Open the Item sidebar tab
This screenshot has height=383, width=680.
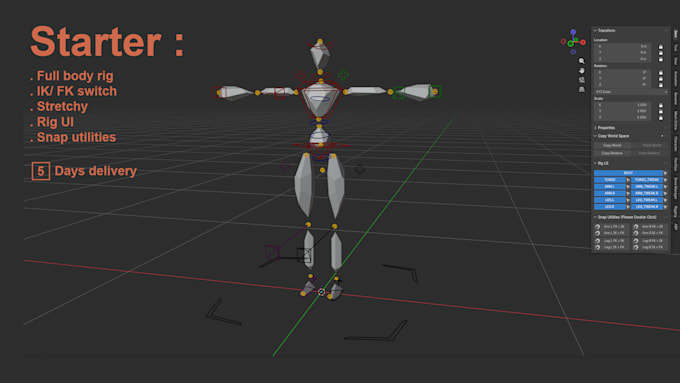[675, 34]
